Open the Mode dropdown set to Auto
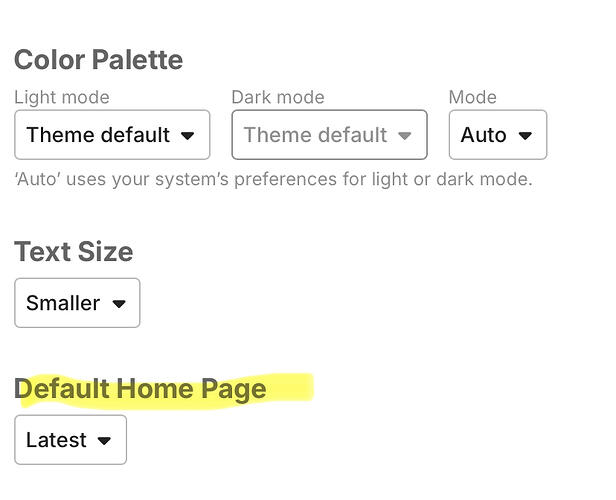 pos(497,135)
